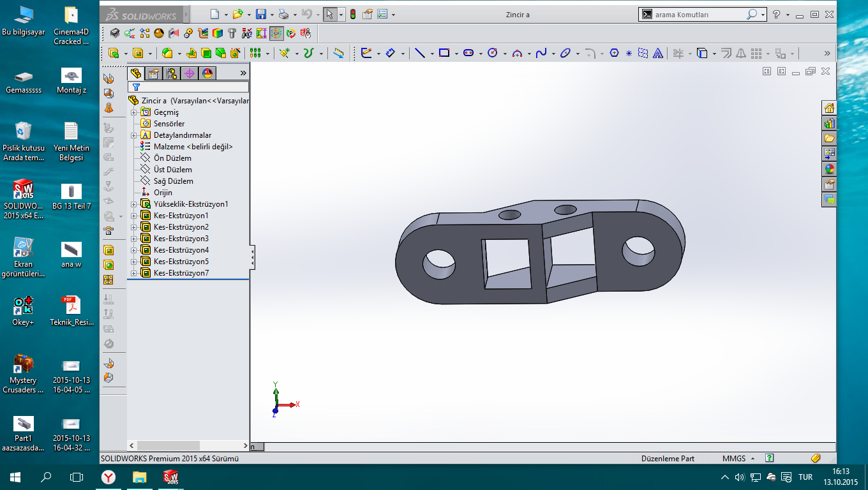868x490 pixels.
Task: Switch to the DimXpertManager tab
Action: coord(190,73)
